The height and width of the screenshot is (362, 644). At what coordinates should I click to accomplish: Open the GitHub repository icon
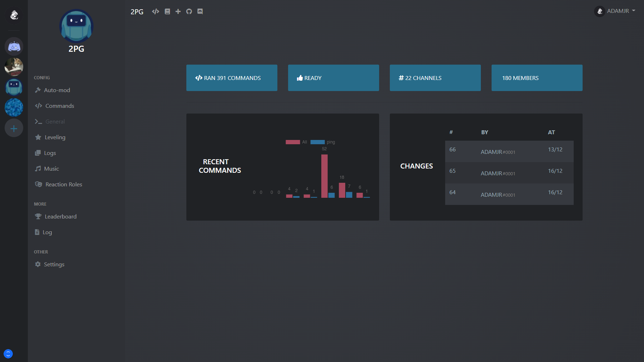189,11
